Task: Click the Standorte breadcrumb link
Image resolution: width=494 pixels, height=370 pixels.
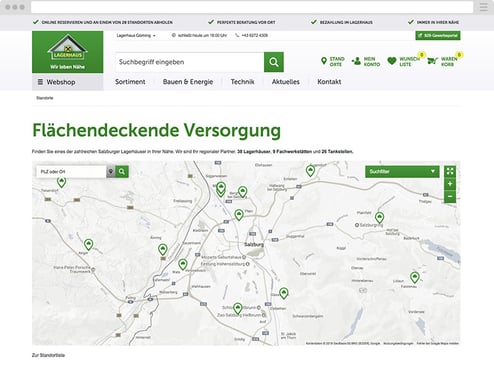Action: 45,98
